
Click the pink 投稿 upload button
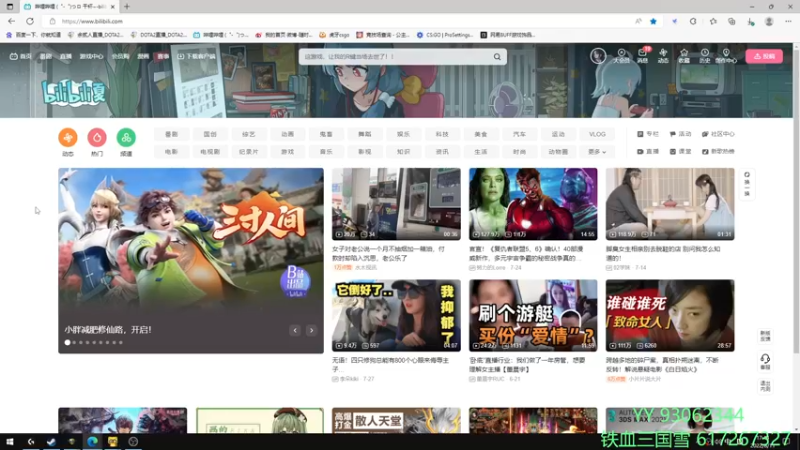pyautogui.click(x=764, y=56)
